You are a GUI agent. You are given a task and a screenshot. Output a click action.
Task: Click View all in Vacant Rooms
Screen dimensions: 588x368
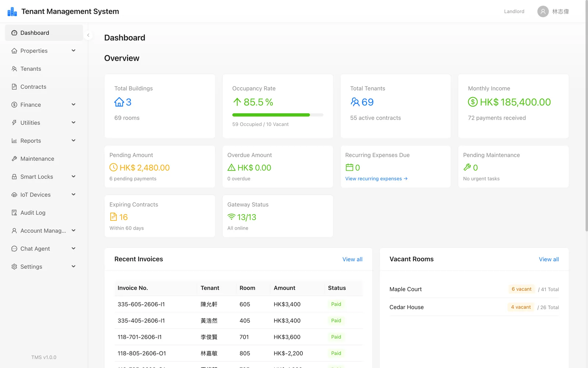549,259
